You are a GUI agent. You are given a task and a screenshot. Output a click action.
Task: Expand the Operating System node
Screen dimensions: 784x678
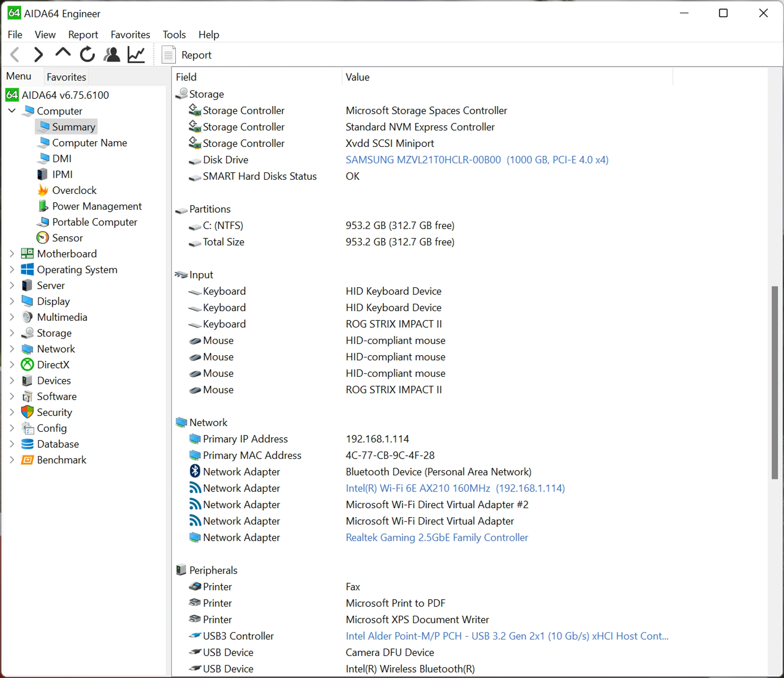[x=12, y=269]
